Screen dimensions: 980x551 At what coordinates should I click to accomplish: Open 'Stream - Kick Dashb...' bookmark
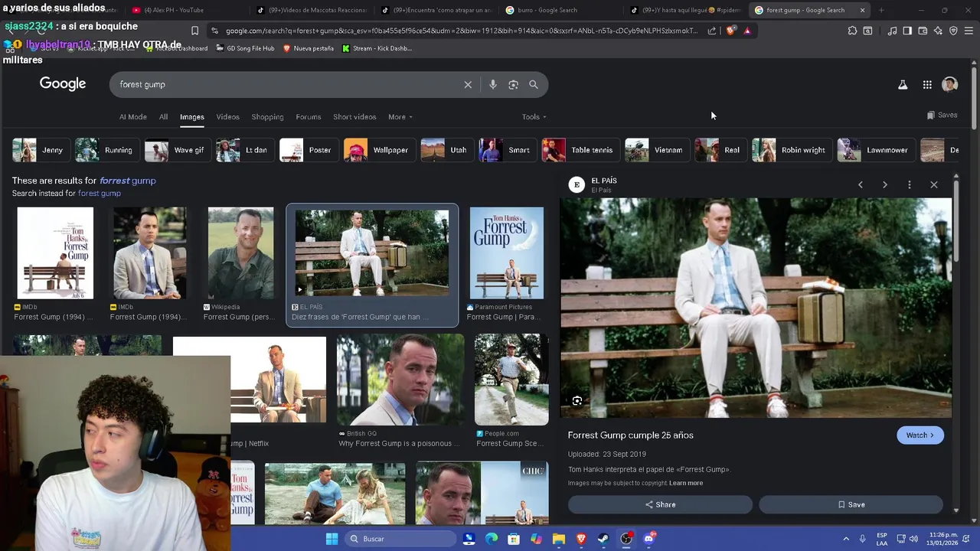pyautogui.click(x=377, y=48)
